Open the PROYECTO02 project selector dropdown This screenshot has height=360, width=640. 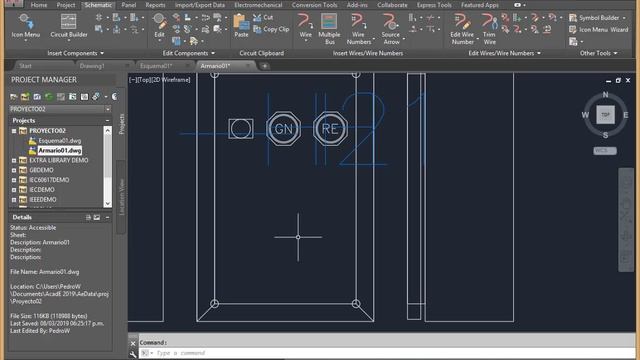(108, 109)
